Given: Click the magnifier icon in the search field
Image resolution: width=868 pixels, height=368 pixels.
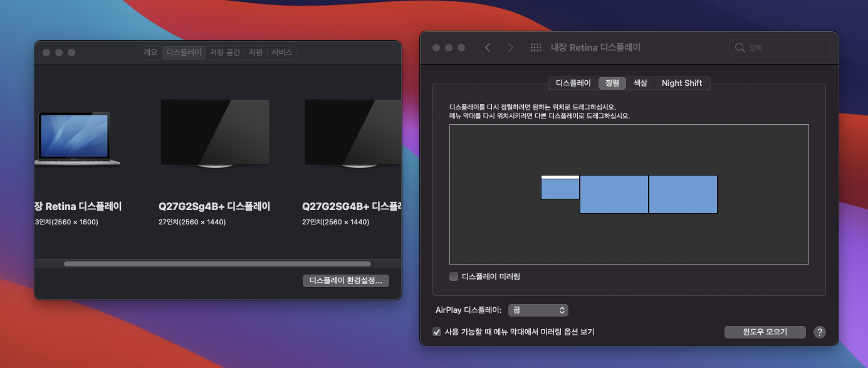Looking at the screenshot, I should pos(740,48).
